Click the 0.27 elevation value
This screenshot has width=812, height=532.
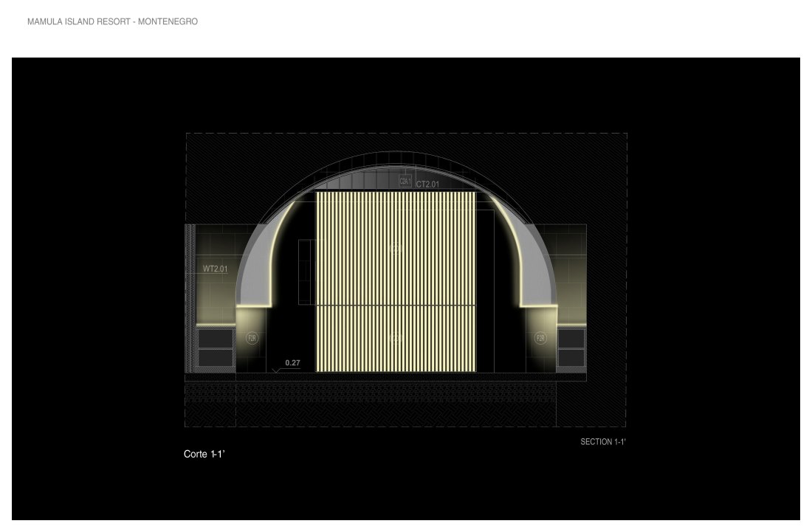(292, 363)
